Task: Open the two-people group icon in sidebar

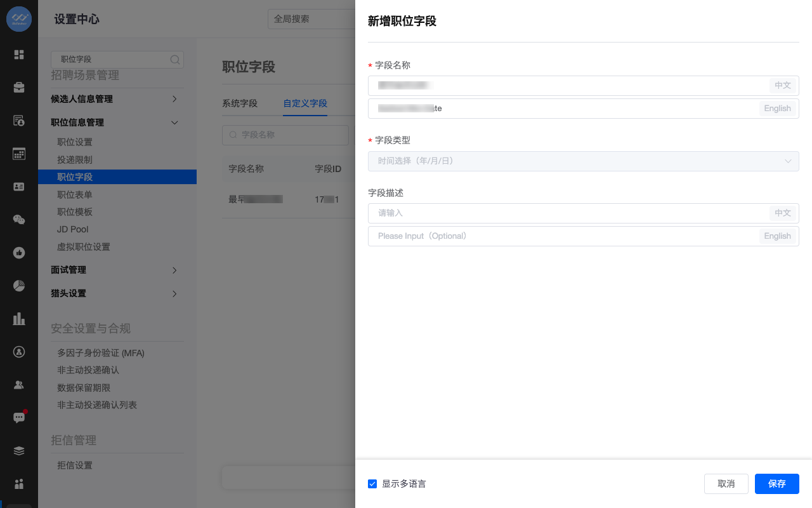Action: 19,385
